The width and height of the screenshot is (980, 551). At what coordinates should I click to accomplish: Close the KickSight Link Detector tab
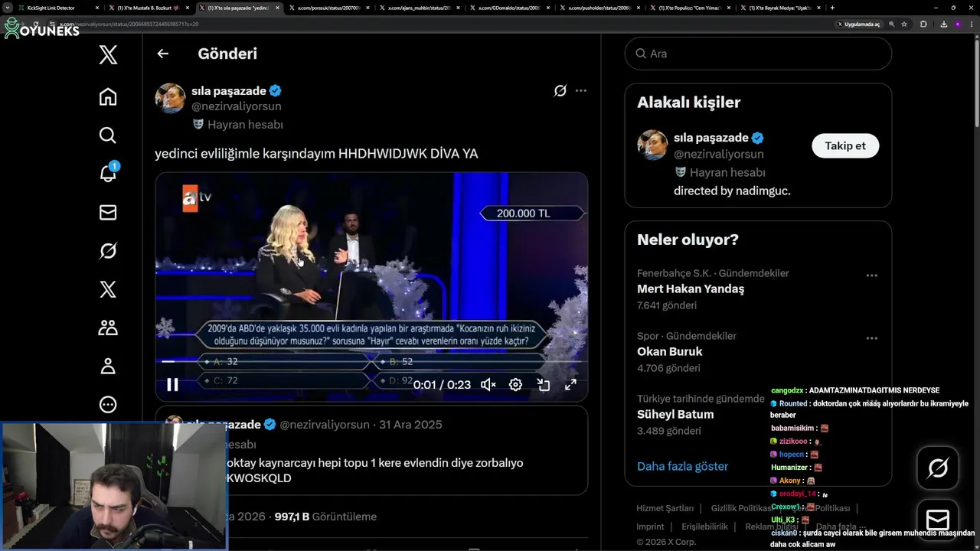pyautogui.click(x=97, y=8)
